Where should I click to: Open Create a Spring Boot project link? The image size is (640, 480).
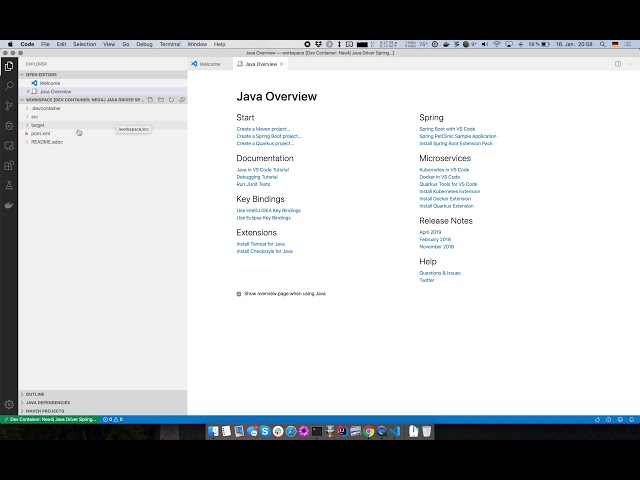pos(269,136)
